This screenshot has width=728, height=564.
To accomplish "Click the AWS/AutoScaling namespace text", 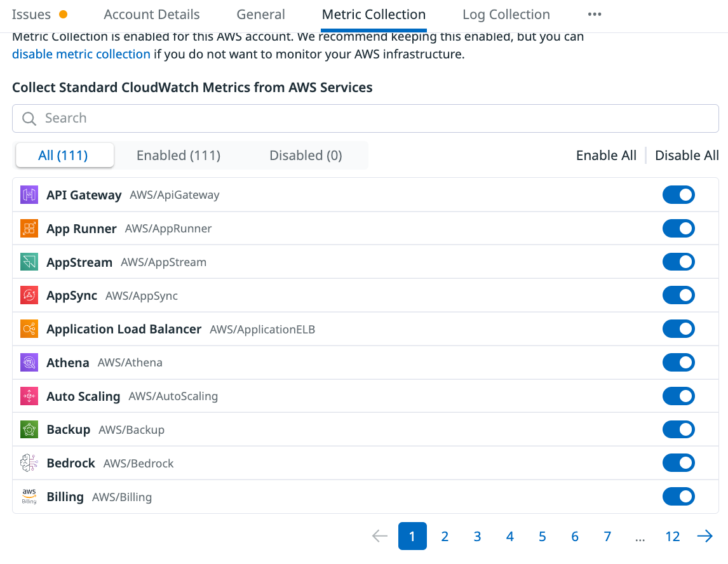I will [x=173, y=396].
